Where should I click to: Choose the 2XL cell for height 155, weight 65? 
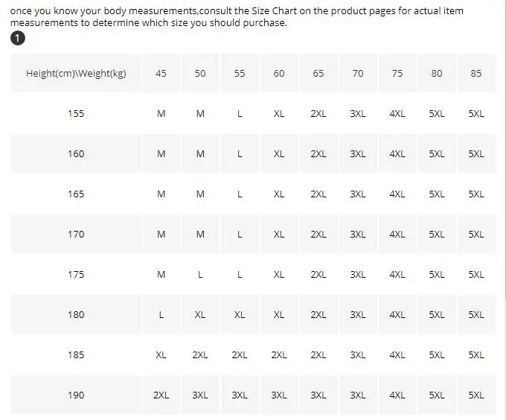[318, 114]
